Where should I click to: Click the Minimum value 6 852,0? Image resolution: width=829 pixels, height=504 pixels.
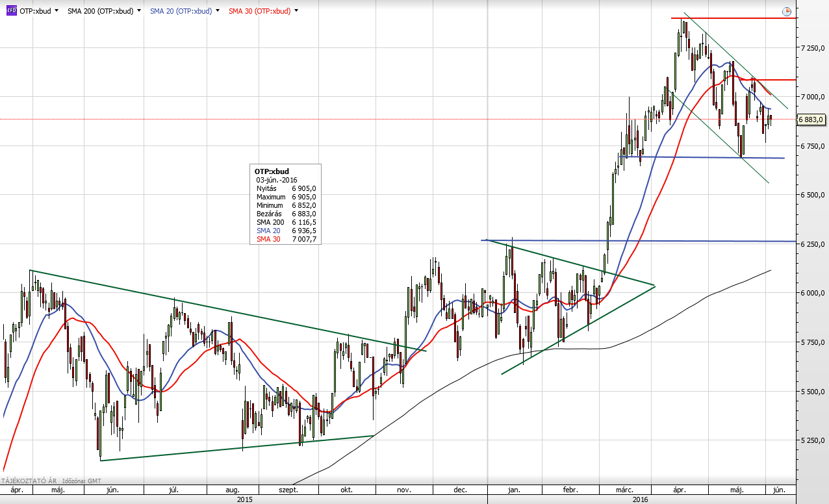tap(304, 205)
